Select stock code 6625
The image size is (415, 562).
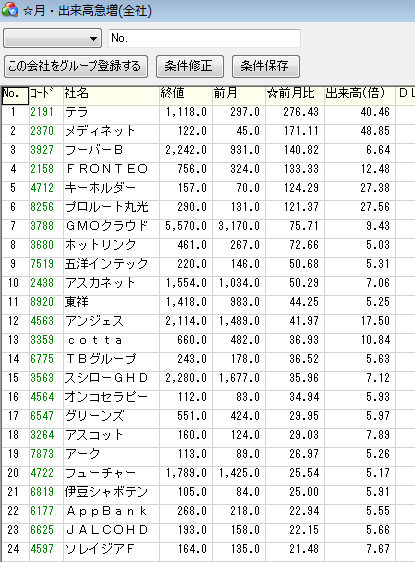click(x=42, y=530)
